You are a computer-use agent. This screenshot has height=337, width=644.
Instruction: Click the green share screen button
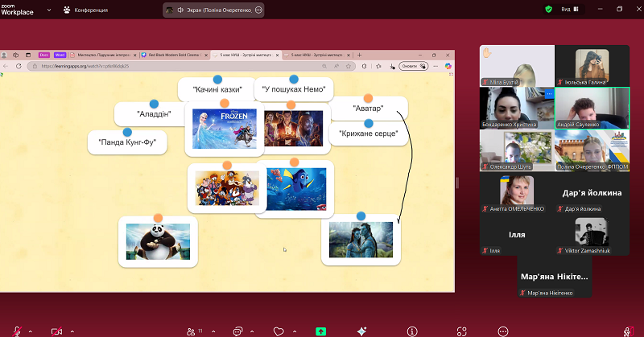click(320, 331)
